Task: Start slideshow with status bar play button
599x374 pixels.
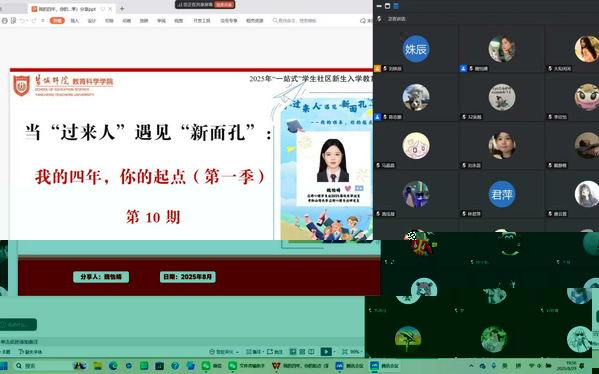Action: pyautogui.click(x=325, y=351)
